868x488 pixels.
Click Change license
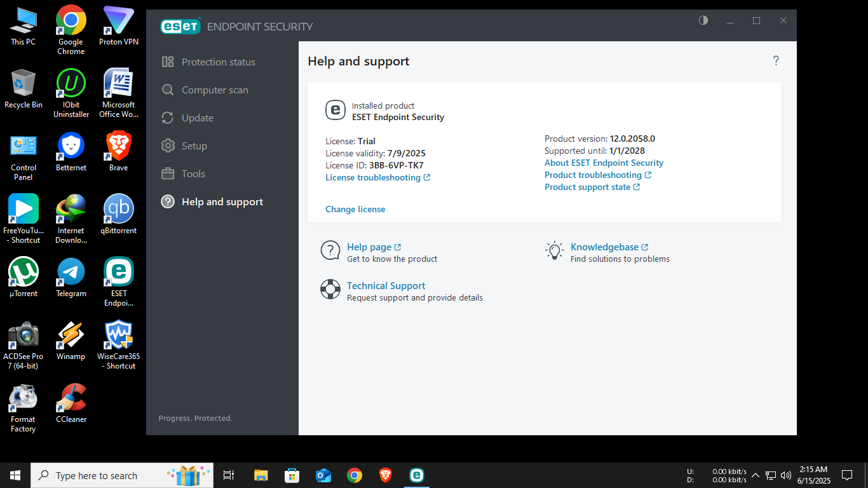pyautogui.click(x=355, y=209)
